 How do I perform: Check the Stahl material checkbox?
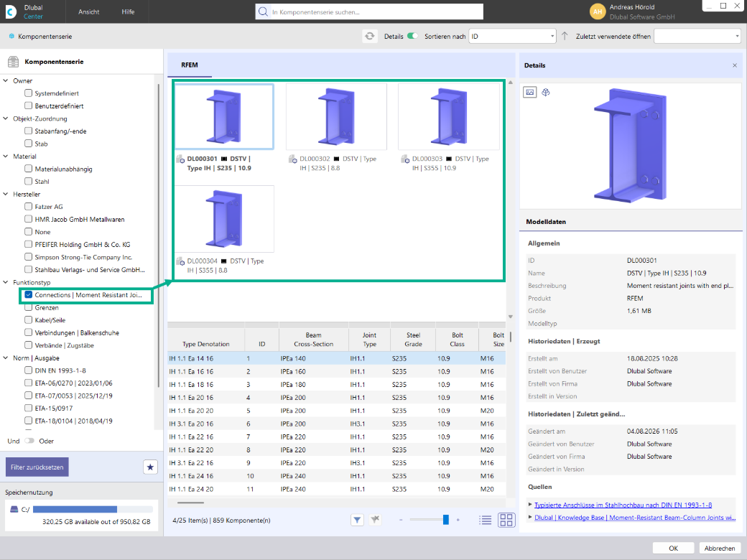(29, 182)
